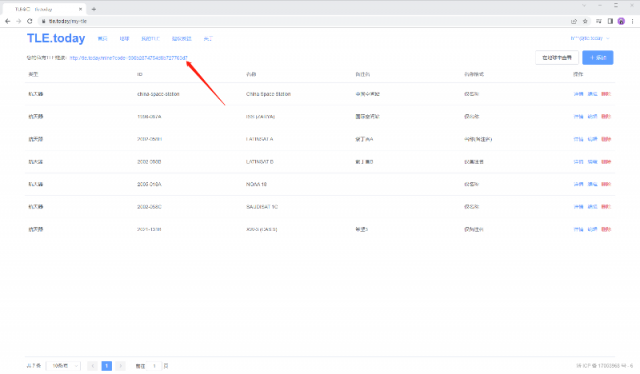Reload the tle.today page
The height and width of the screenshot is (374, 640).
click(29, 21)
